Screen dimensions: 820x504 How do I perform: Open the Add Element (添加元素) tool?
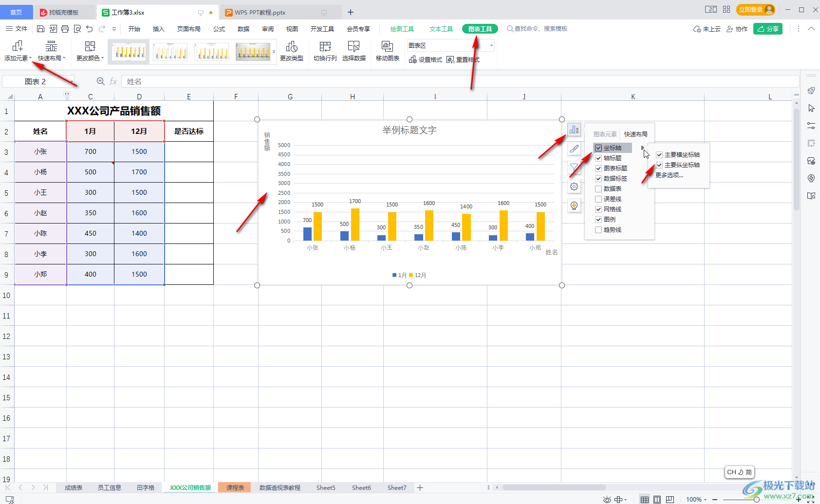[18, 51]
